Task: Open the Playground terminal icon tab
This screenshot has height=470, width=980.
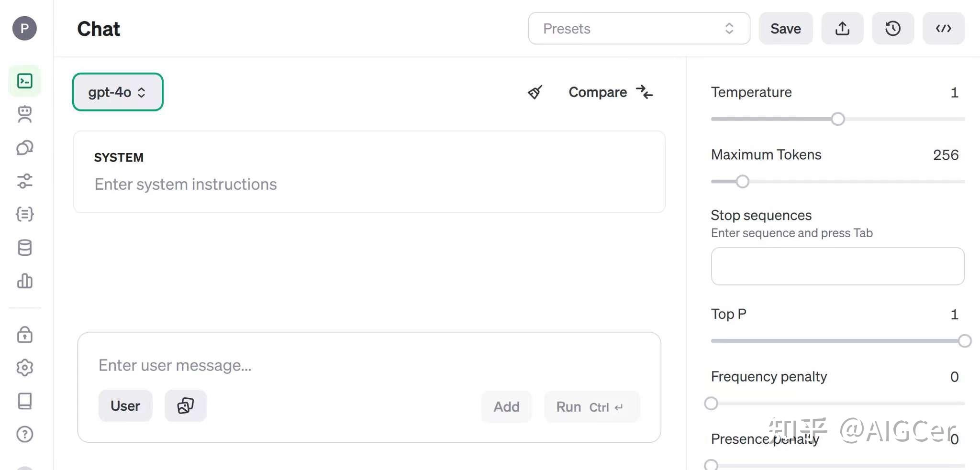Action: [25, 81]
